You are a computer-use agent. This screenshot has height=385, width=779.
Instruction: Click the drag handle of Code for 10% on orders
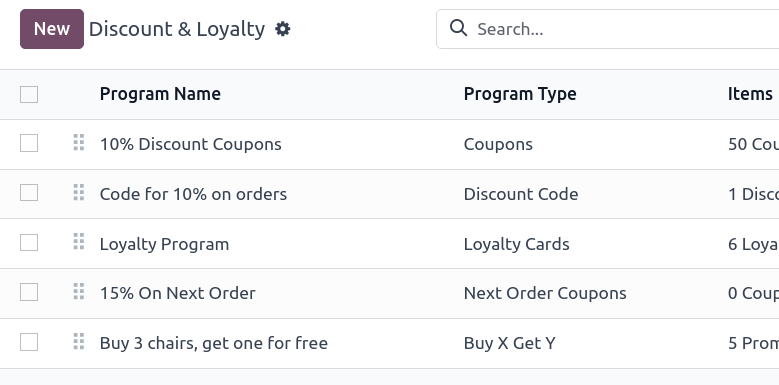coord(78,192)
